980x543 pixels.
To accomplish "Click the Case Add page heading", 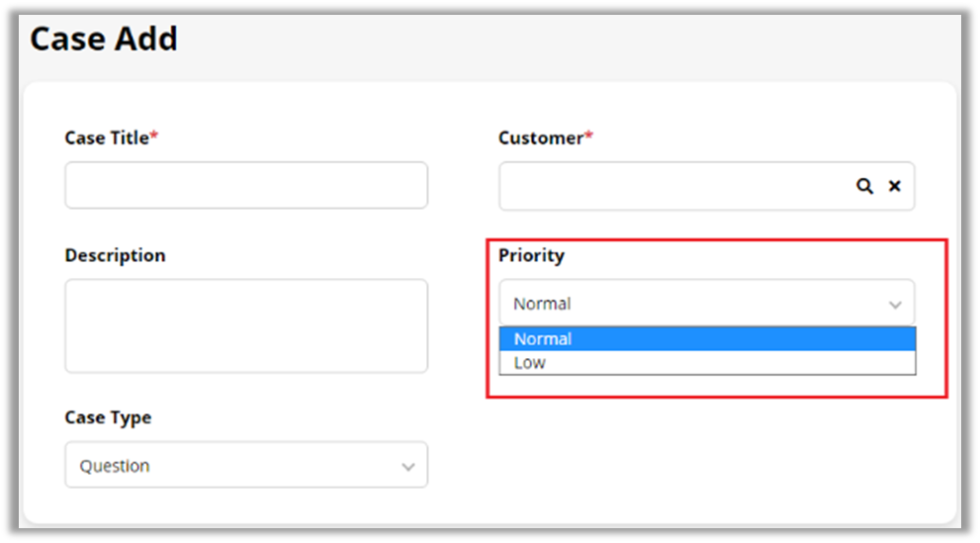I will (x=104, y=39).
